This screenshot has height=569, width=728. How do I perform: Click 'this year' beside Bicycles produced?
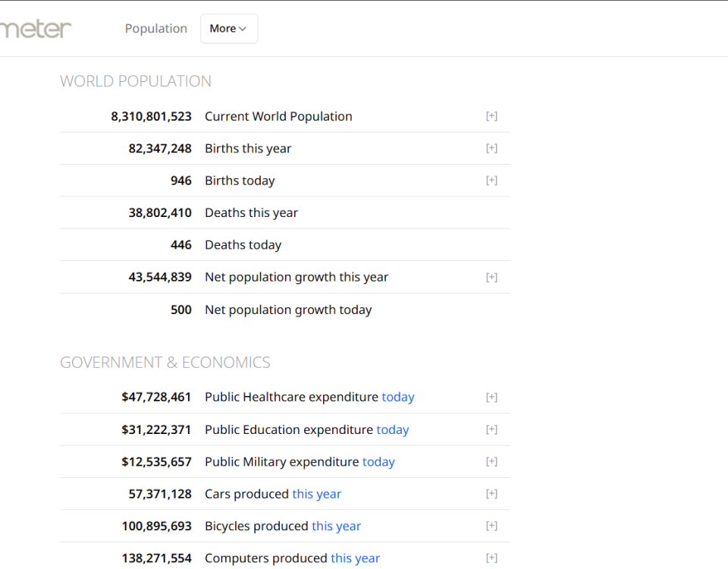tap(336, 526)
